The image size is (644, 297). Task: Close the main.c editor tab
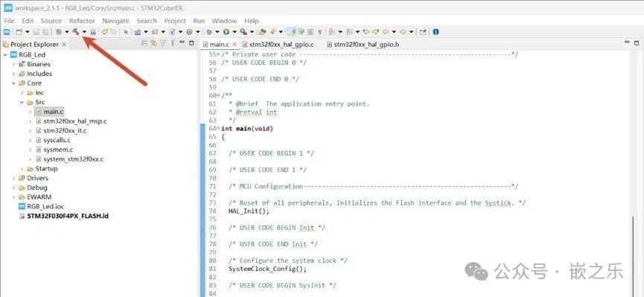(x=235, y=45)
